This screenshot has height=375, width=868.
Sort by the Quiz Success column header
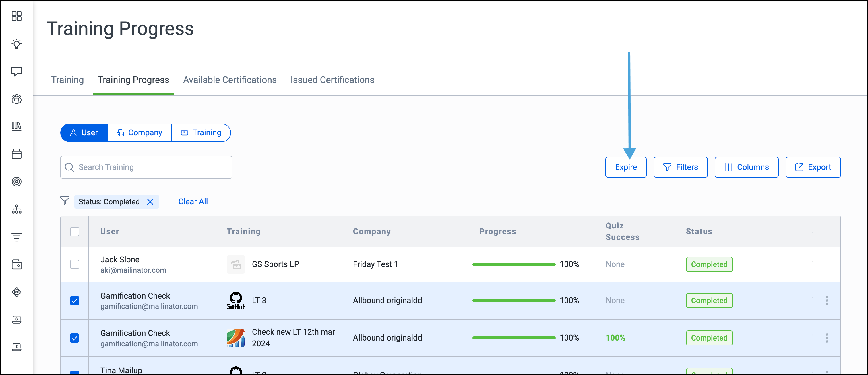tap(622, 232)
